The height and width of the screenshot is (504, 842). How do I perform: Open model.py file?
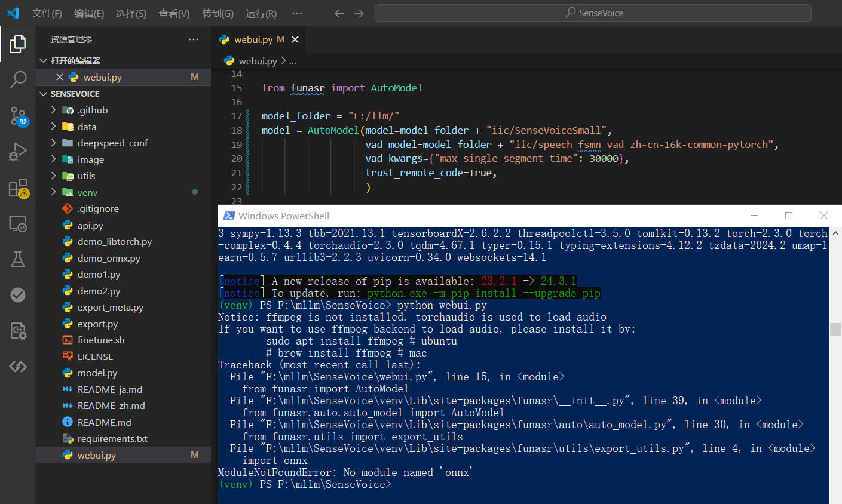pos(123,373)
